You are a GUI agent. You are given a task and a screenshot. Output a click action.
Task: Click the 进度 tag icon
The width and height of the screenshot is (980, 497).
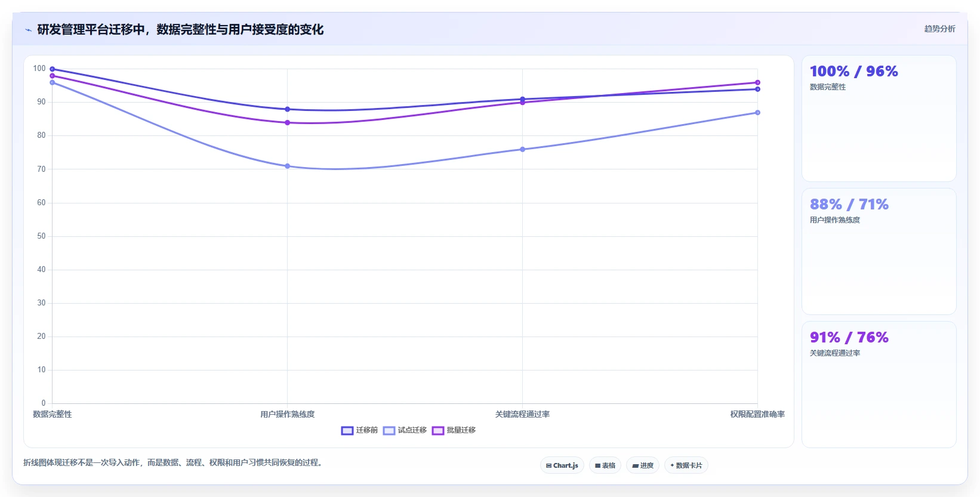[635, 466]
